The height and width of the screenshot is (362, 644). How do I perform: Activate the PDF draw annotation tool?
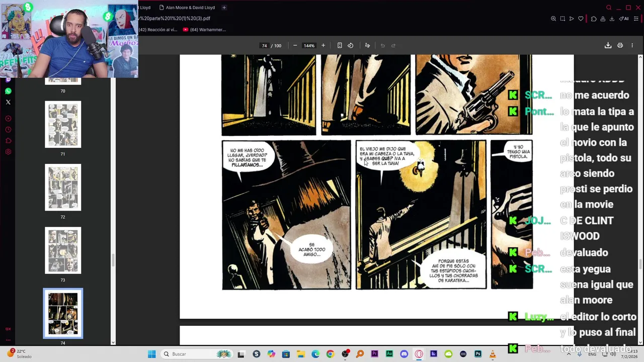pos(367,46)
